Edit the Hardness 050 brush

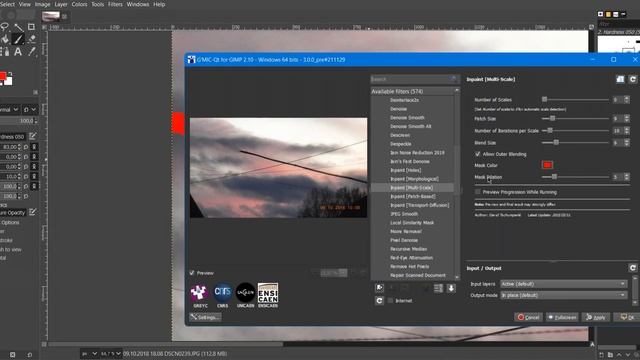[32, 136]
